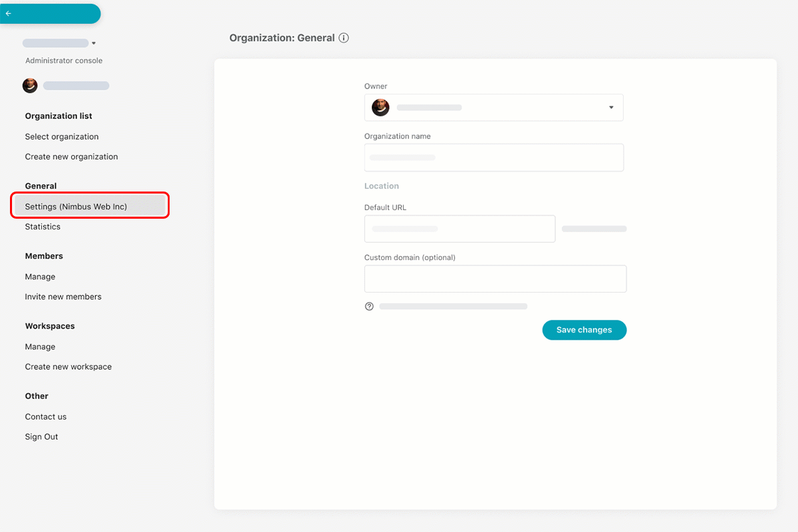The height and width of the screenshot is (532, 798).
Task: Click the question mark icon below Custom domain
Action: click(370, 306)
